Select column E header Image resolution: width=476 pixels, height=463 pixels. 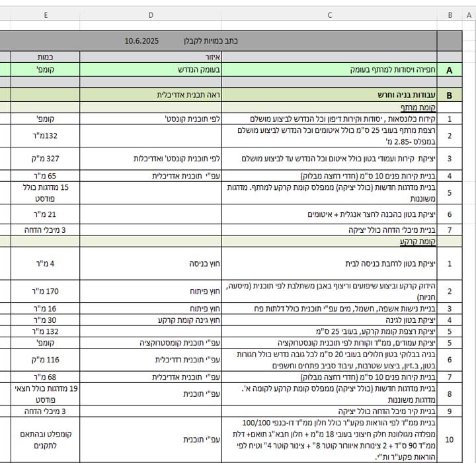(46, 15)
